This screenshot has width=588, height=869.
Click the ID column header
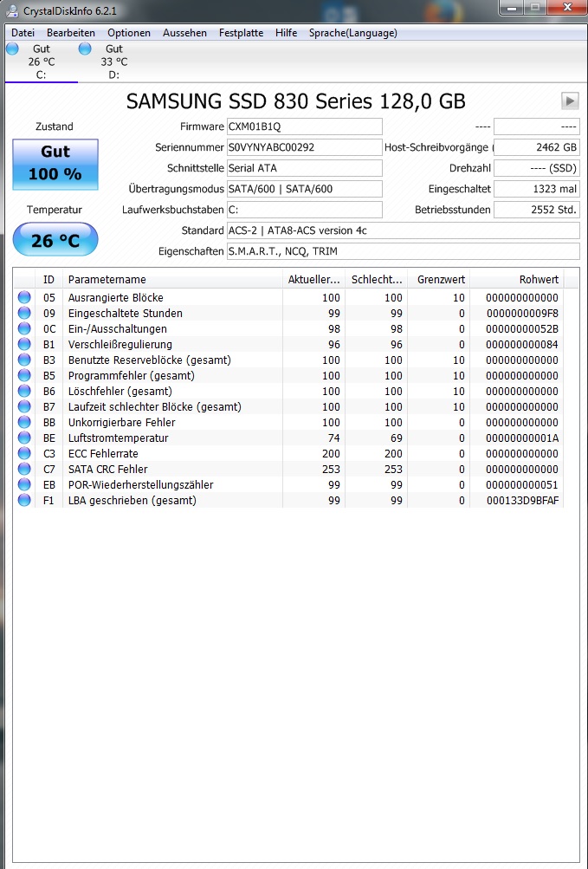[48, 279]
